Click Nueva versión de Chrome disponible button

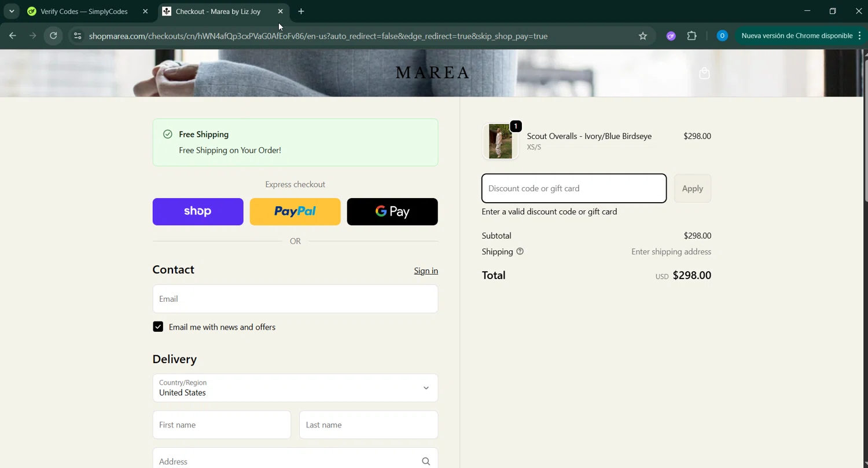[797, 36]
